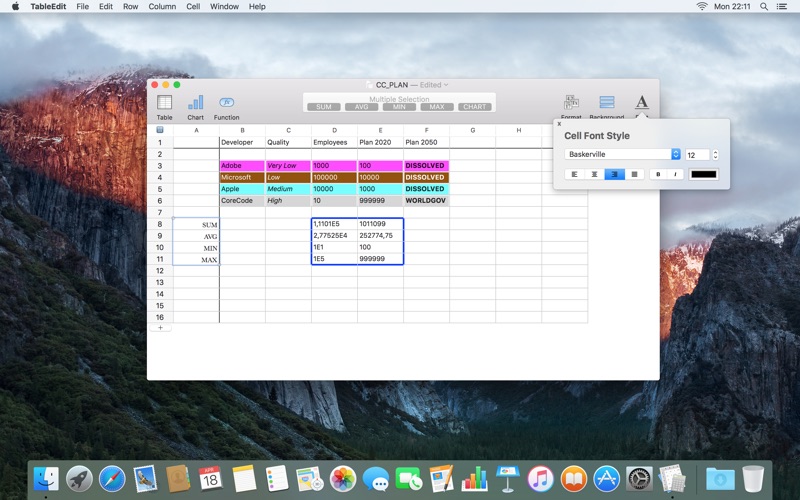Toggle italic font style
This screenshot has width=800, height=500.
coord(675,174)
